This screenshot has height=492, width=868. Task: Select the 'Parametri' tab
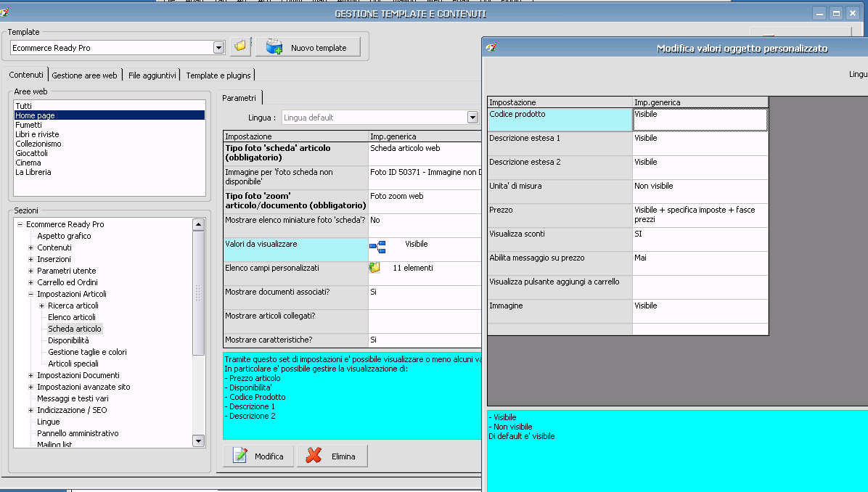[239, 98]
